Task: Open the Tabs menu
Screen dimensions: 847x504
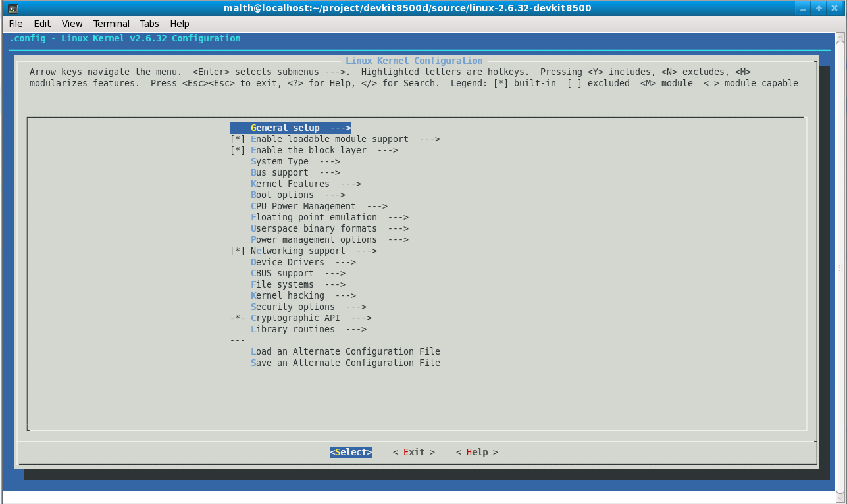Action: (x=149, y=24)
